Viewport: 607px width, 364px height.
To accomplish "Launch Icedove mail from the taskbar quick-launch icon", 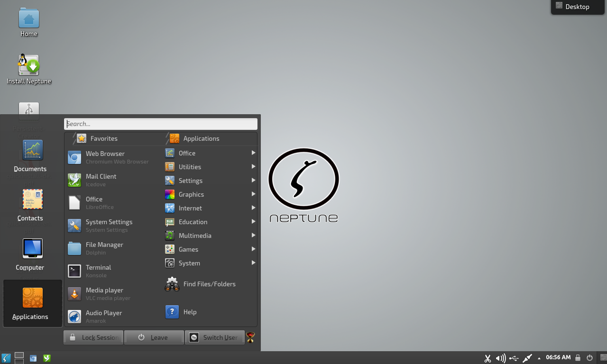I will coord(47,358).
